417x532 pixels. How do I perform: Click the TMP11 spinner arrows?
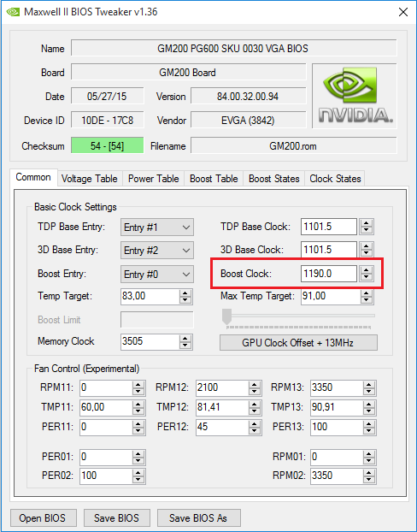138,407
